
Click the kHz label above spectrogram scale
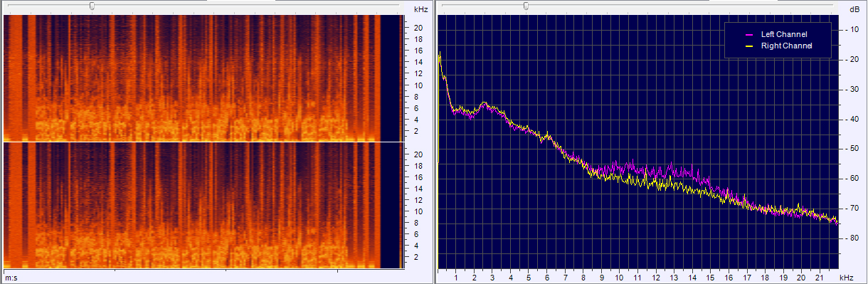[x=420, y=9]
